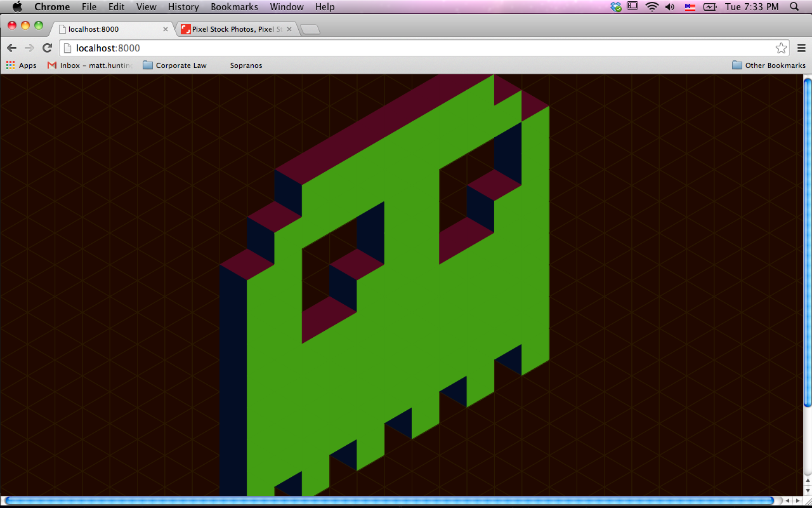The height and width of the screenshot is (508, 812).
Task: Open the Dropbox menu bar icon
Action: click(x=615, y=7)
